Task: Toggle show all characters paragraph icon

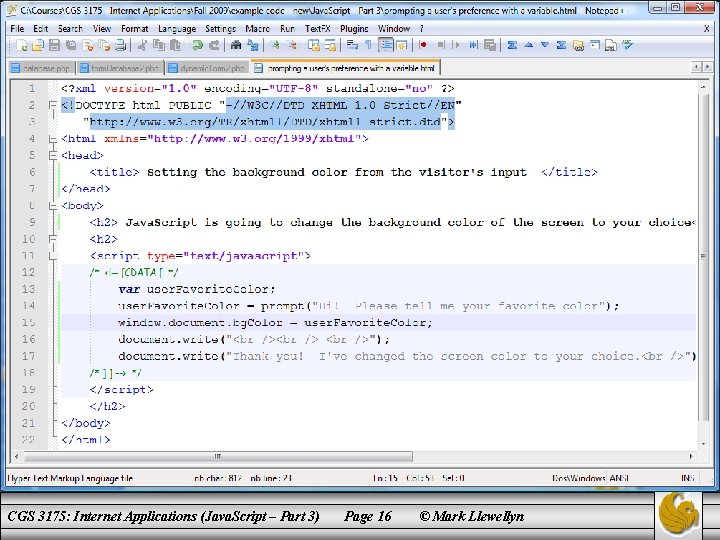Action: click(368, 45)
